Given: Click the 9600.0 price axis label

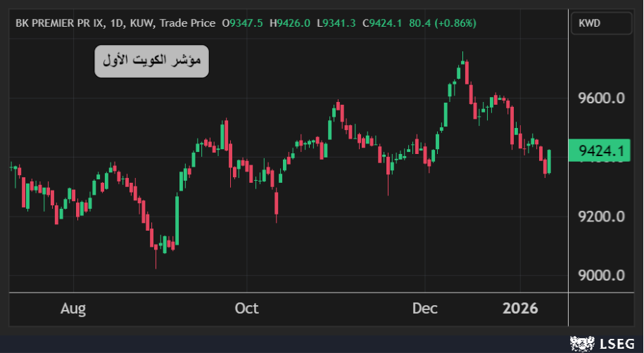Looking at the screenshot, I should [x=600, y=98].
